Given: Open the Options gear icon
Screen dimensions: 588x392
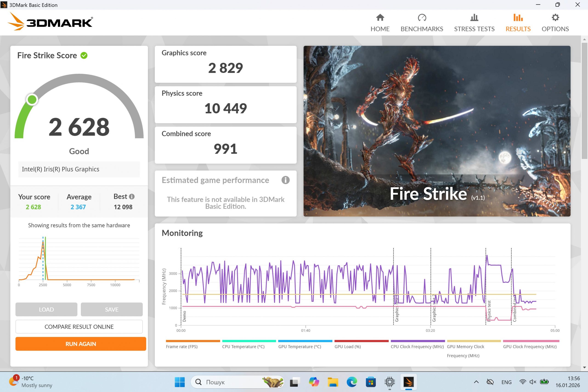Looking at the screenshot, I should (555, 18).
